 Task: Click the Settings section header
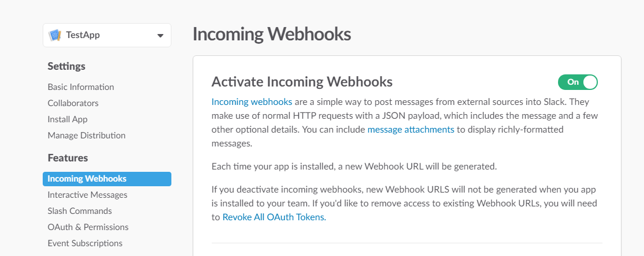point(66,66)
